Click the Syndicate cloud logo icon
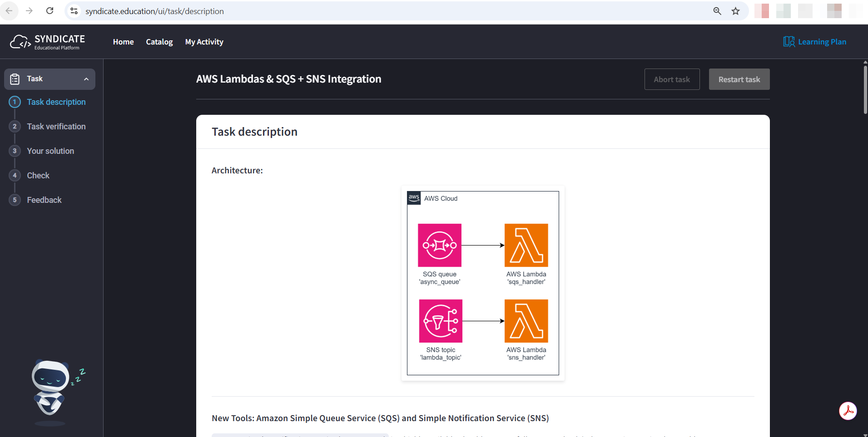Screen dimensions: 868x437 (20, 42)
